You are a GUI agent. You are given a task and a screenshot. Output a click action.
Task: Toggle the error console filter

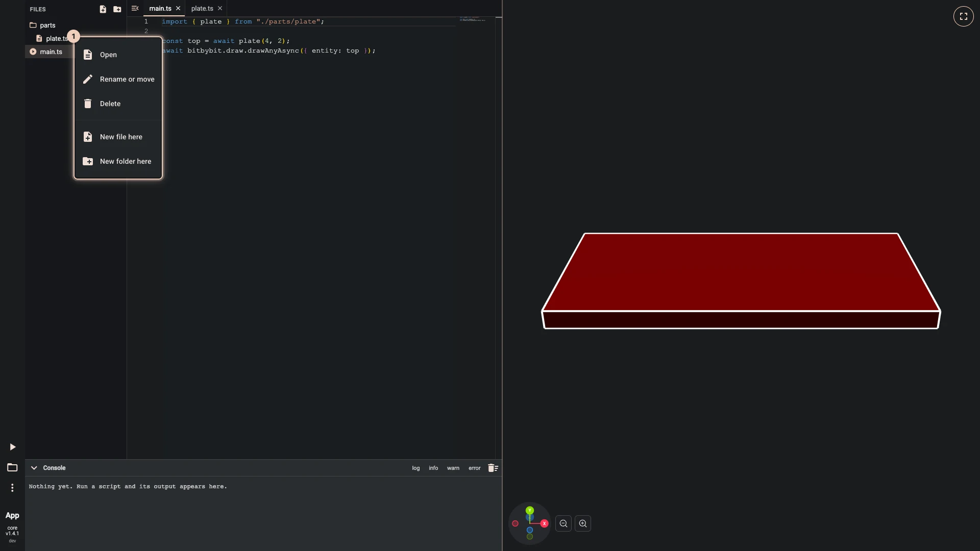tap(475, 468)
